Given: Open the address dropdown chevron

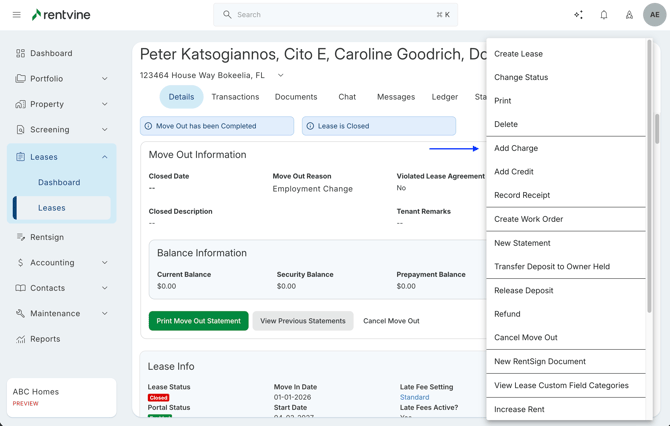Looking at the screenshot, I should (281, 75).
